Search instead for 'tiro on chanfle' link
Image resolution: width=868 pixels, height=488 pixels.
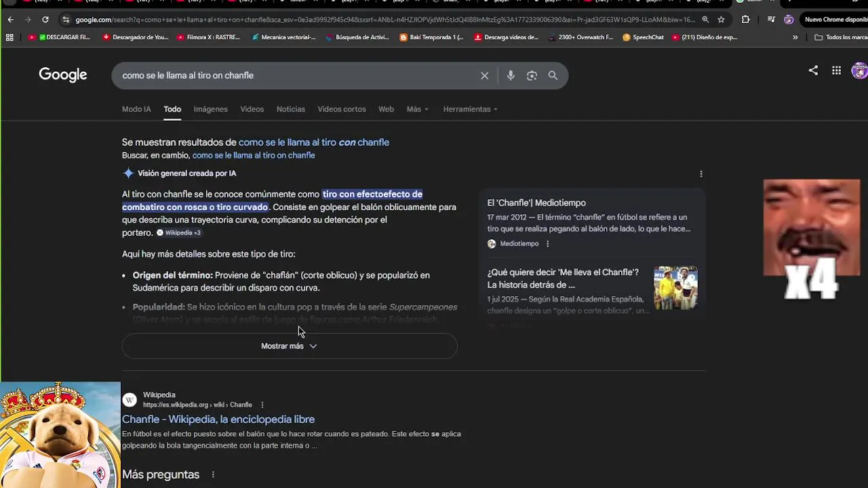(x=254, y=155)
